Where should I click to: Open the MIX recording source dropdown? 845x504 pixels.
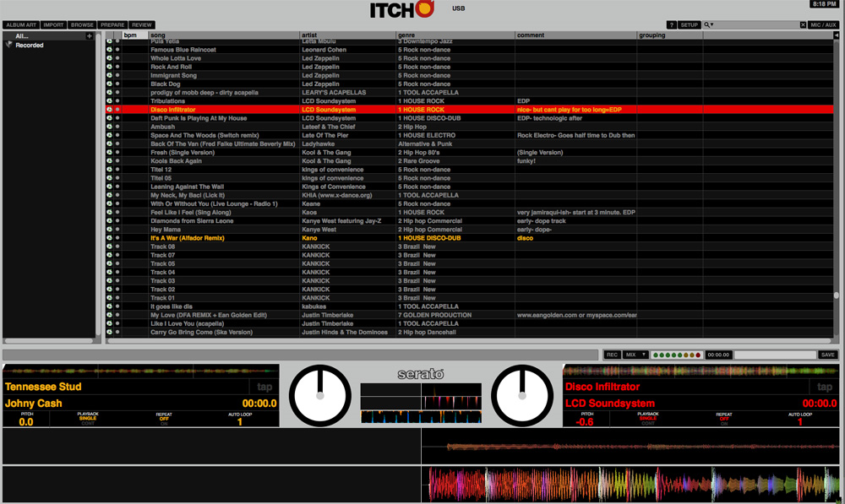point(635,355)
